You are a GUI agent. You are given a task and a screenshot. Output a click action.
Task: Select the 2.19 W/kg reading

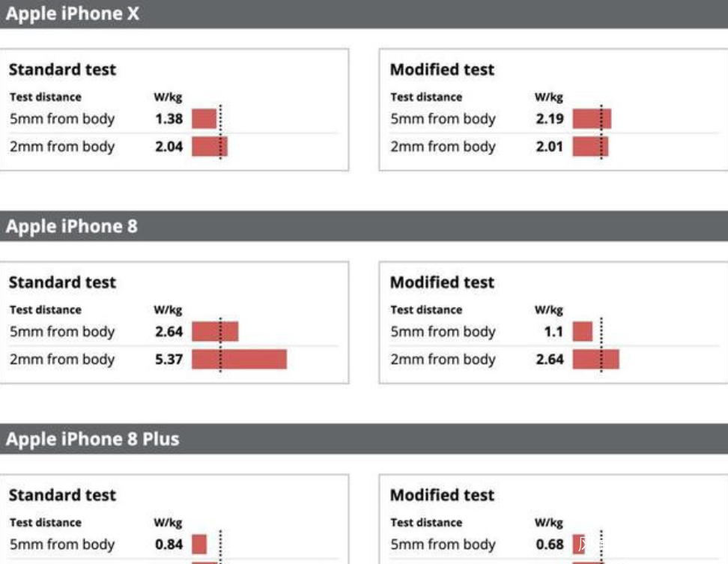tap(550, 118)
